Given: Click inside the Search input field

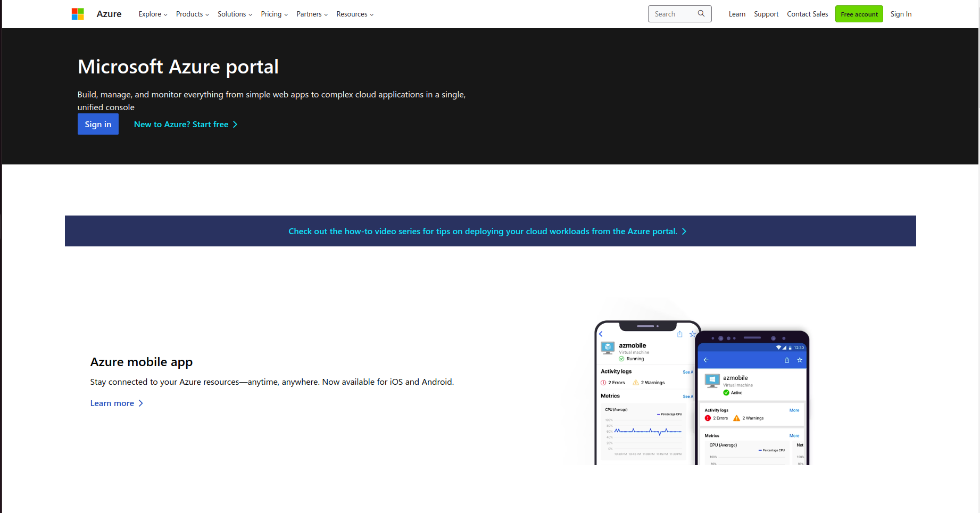Looking at the screenshot, I should pos(671,13).
